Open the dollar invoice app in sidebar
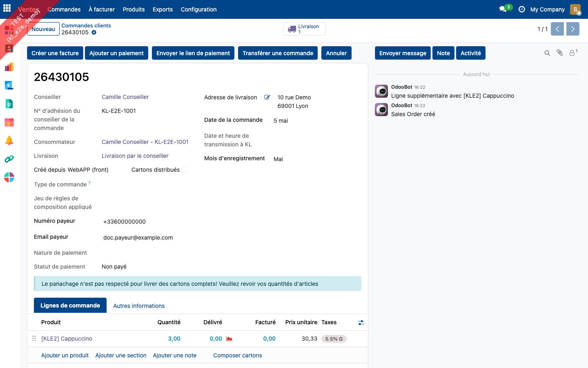This screenshot has height=368, width=588. point(9,85)
